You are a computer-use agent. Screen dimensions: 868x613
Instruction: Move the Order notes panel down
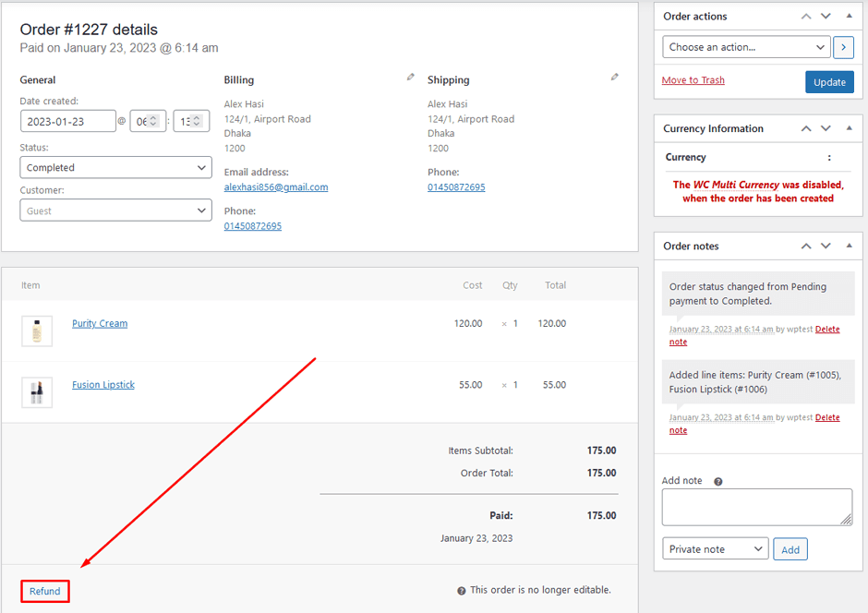coord(826,246)
